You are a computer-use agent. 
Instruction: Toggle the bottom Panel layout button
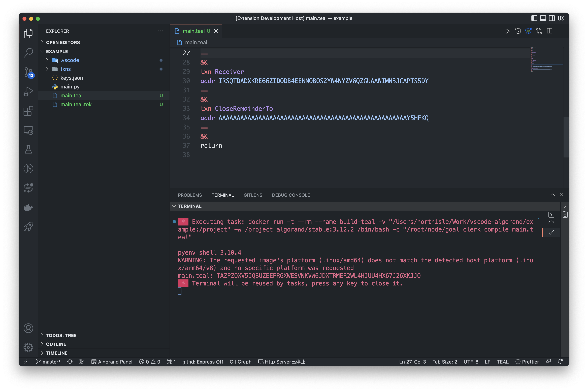[543, 18]
